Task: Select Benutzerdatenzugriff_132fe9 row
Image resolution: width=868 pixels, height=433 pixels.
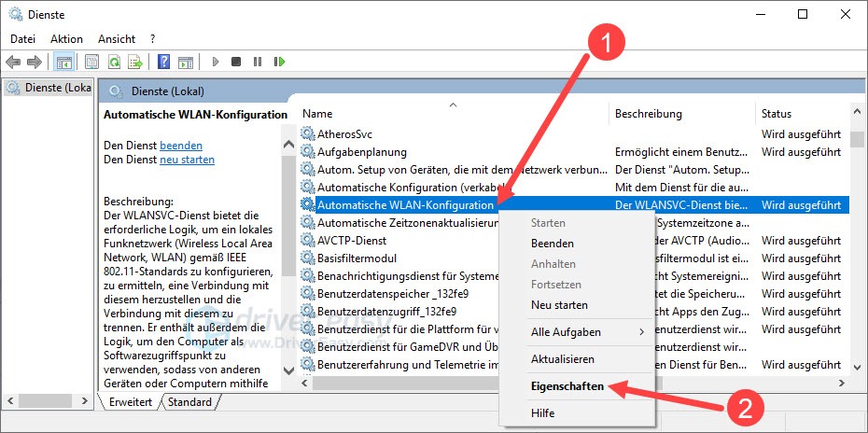Action: [x=399, y=311]
